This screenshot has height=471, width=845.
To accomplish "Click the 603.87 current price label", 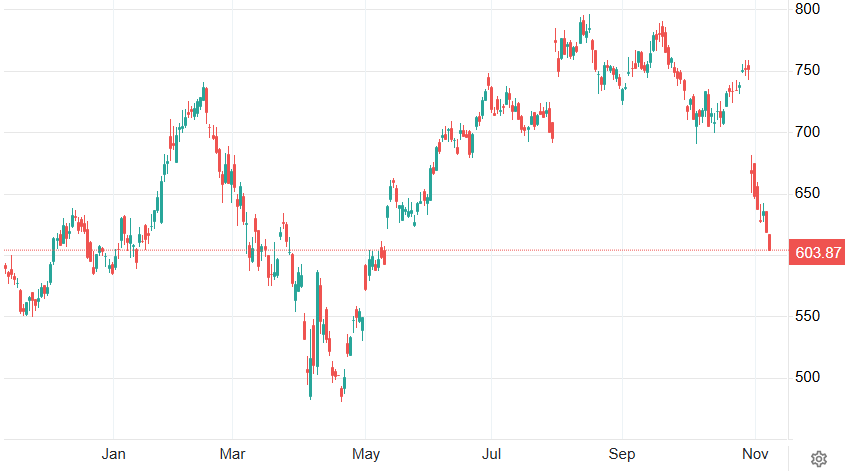I will tap(815, 253).
